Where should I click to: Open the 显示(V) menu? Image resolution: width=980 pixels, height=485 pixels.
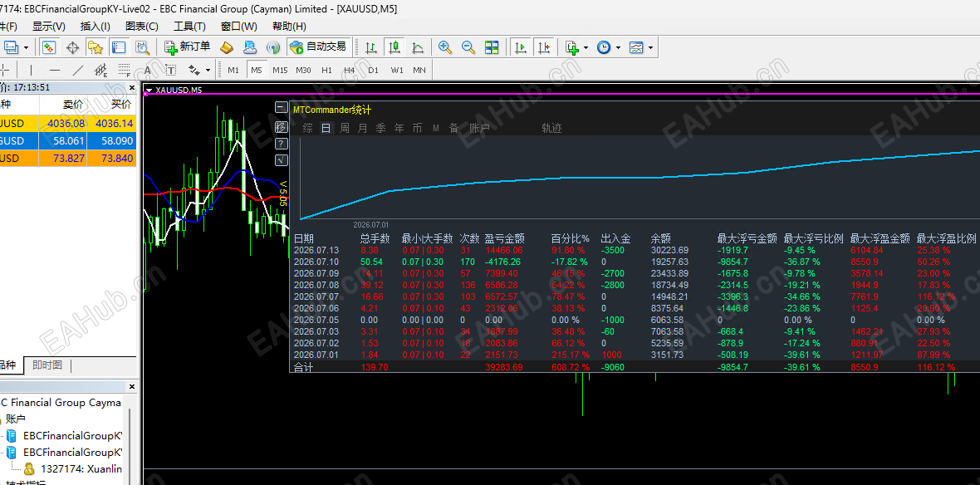tap(49, 27)
